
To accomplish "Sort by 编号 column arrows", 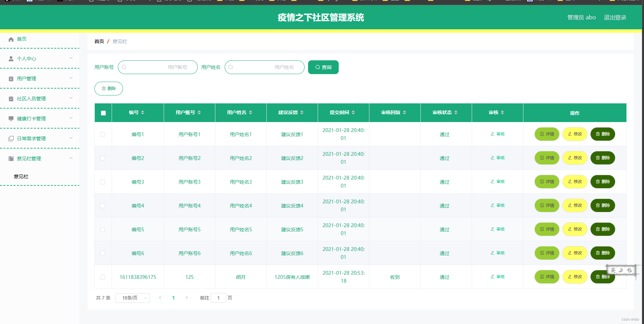I will 143,112.
